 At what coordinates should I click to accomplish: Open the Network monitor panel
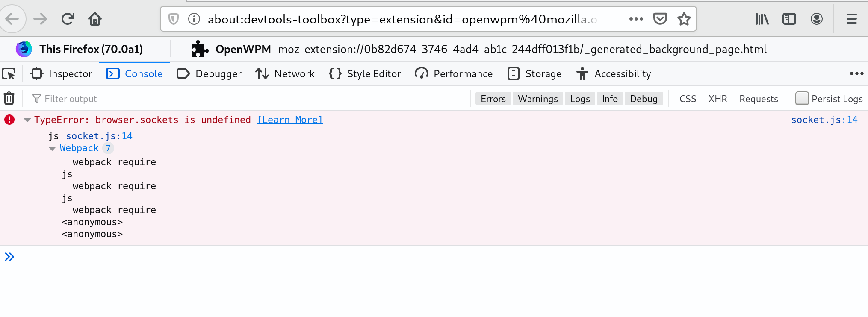pos(285,73)
